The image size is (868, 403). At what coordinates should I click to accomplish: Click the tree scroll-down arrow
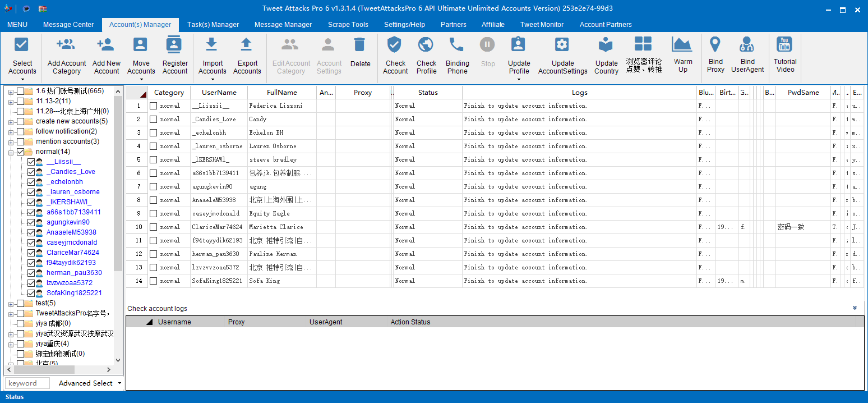(x=118, y=360)
